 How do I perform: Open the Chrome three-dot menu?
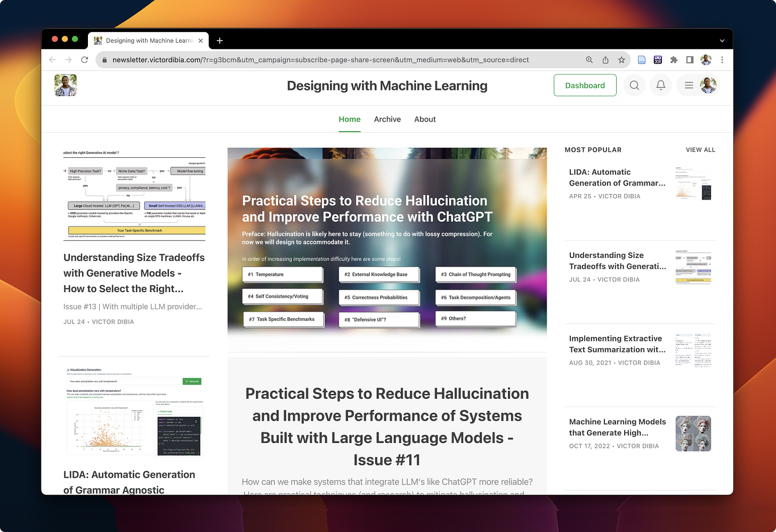(722, 60)
